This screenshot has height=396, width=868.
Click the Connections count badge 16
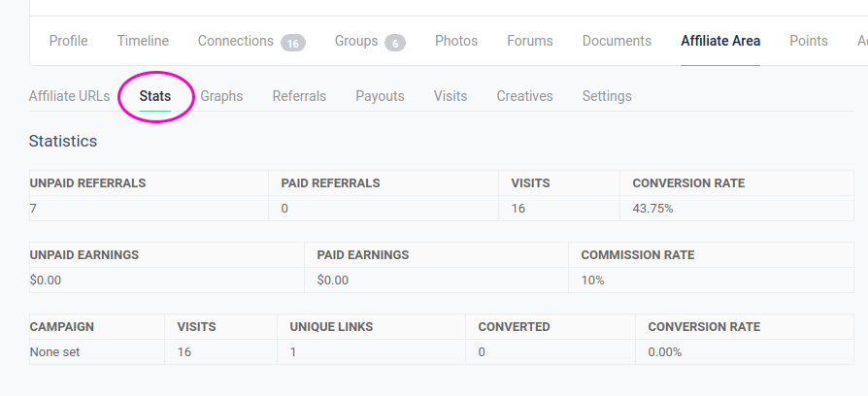point(293,43)
